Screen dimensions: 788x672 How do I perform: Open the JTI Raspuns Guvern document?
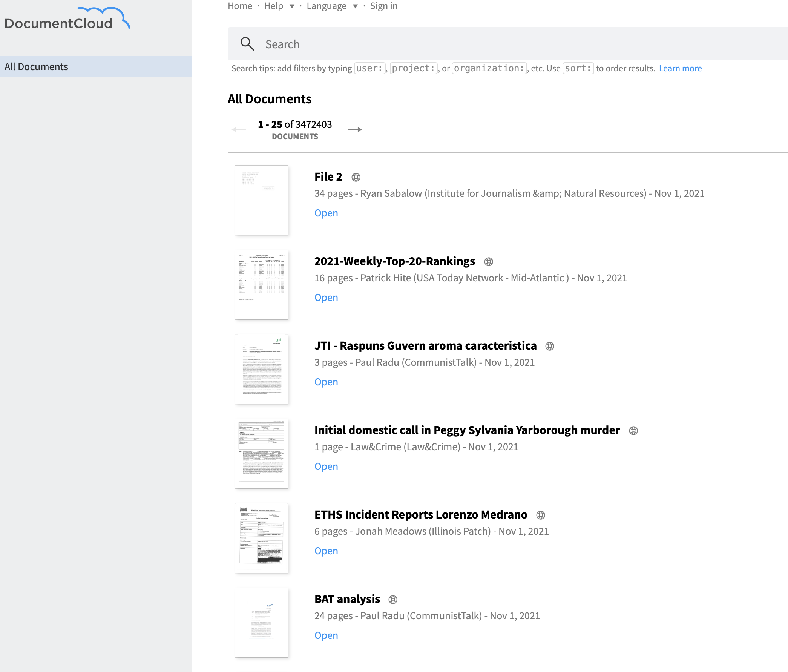click(326, 382)
